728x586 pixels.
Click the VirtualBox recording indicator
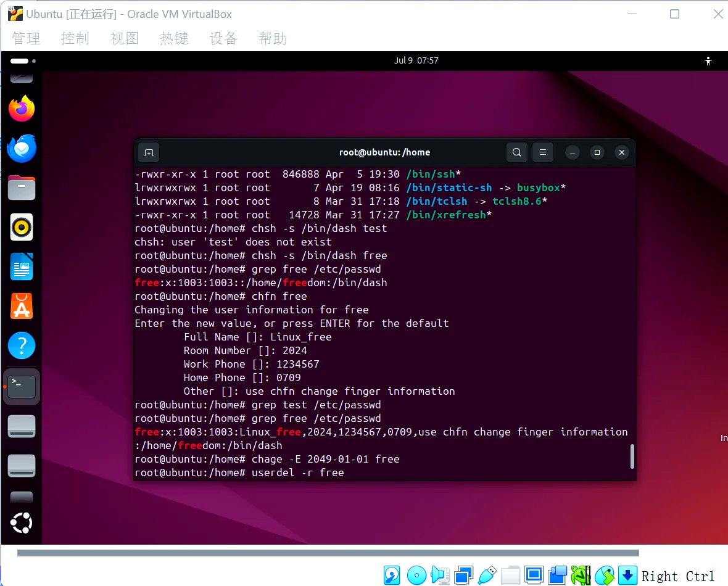click(x=558, y=576)
